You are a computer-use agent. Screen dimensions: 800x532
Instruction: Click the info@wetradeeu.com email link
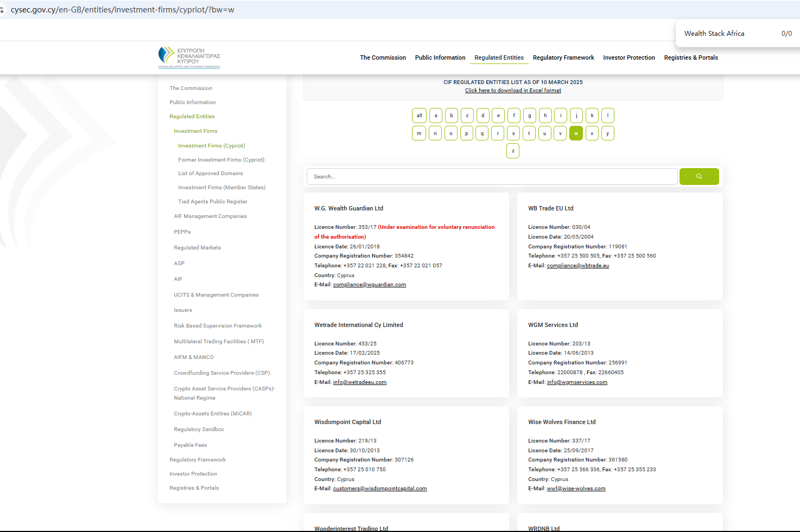click(359, 382)
